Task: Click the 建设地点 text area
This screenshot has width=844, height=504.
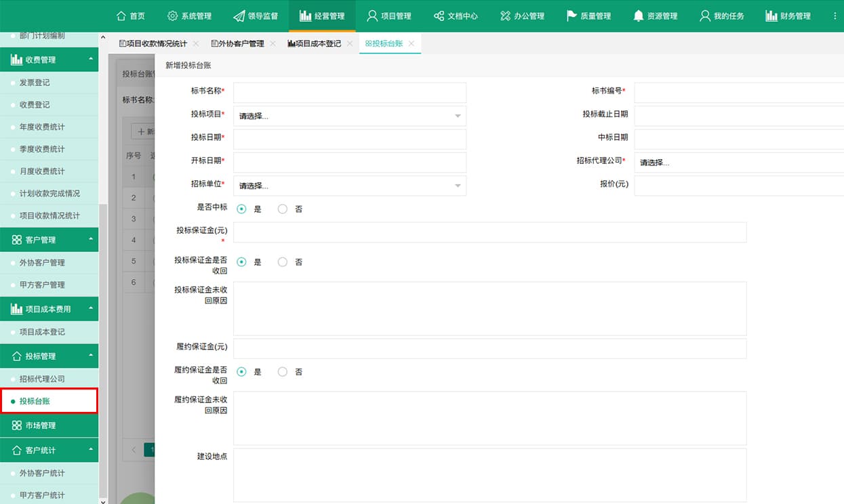Action: pyautogui.click(x=489, y=475)
